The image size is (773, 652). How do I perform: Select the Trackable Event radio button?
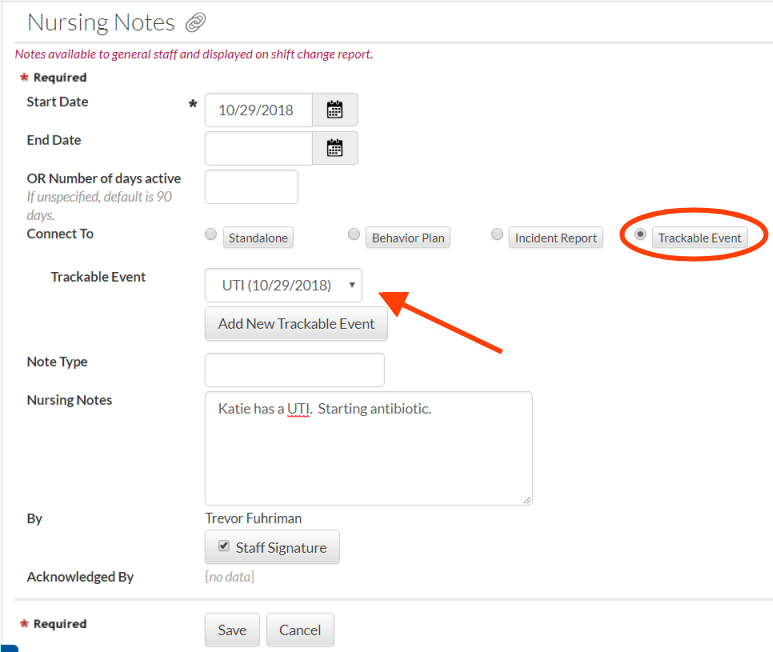coord(641,235)
